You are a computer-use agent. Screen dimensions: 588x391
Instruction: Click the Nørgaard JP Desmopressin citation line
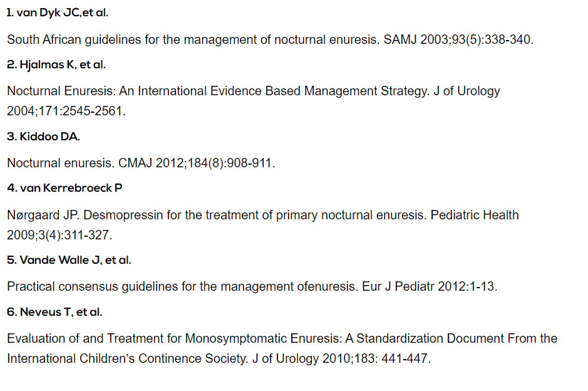point(263,215)
